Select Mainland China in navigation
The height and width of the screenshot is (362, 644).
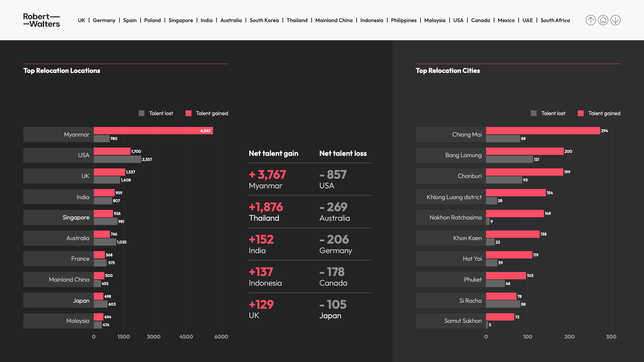coord(334,20)
